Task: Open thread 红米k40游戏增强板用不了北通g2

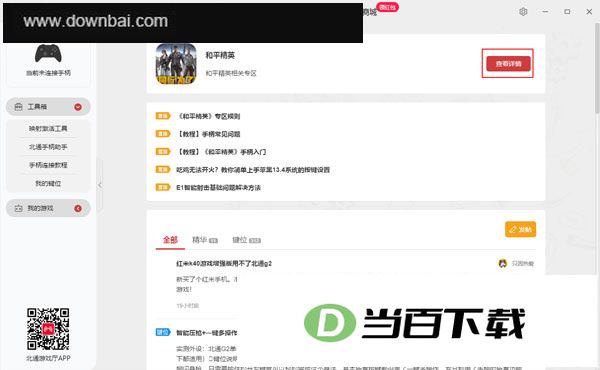Action: pyautogui.click(x=224, y=264)
